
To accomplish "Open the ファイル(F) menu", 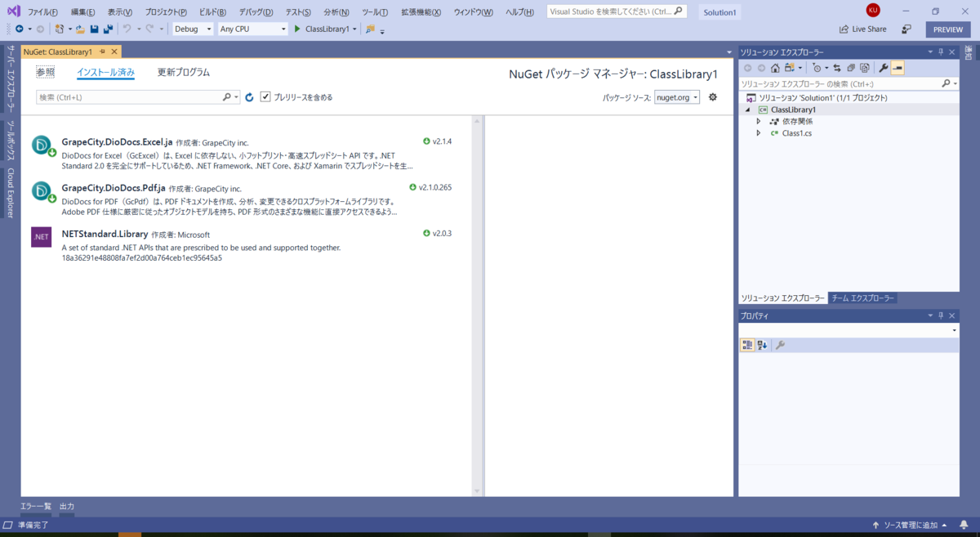I will click(x=42, y=12).
